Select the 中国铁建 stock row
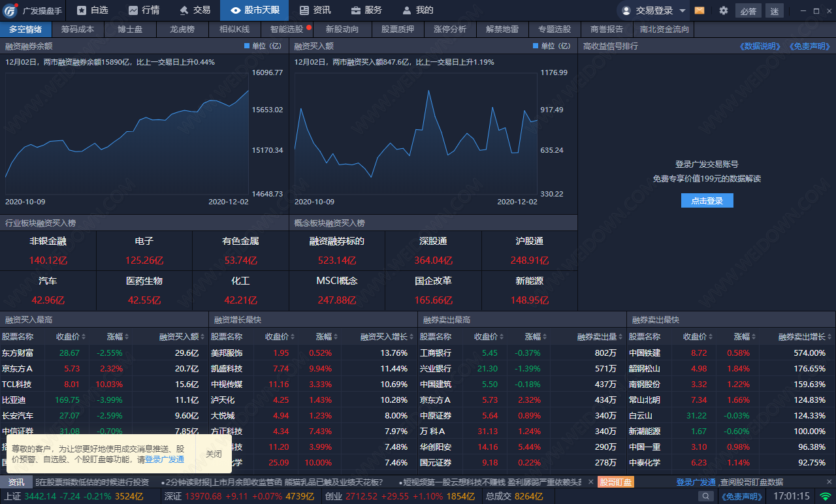Viewport: 836px width, 504px height. [731, 353]
